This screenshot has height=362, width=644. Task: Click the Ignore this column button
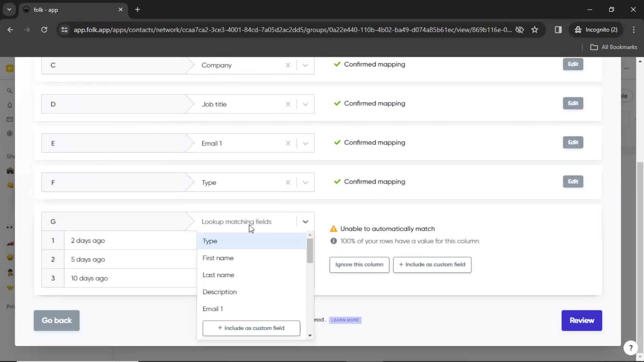(360, 264)
